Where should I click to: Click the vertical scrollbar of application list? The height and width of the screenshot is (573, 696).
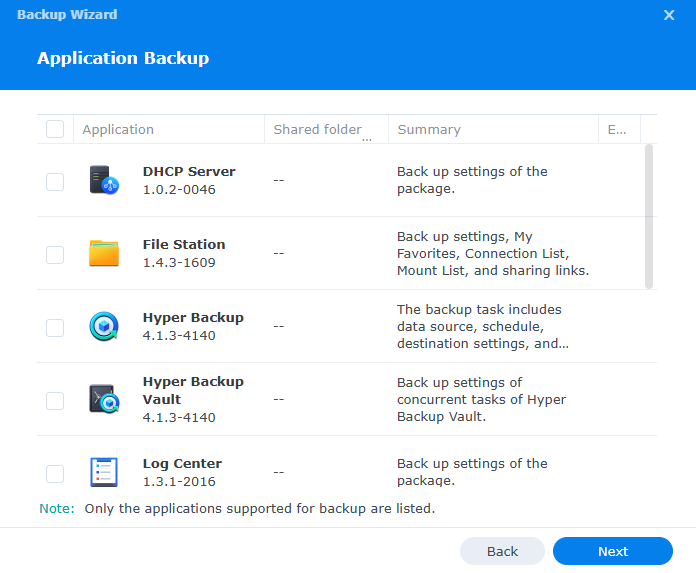[x=649, y=217]
